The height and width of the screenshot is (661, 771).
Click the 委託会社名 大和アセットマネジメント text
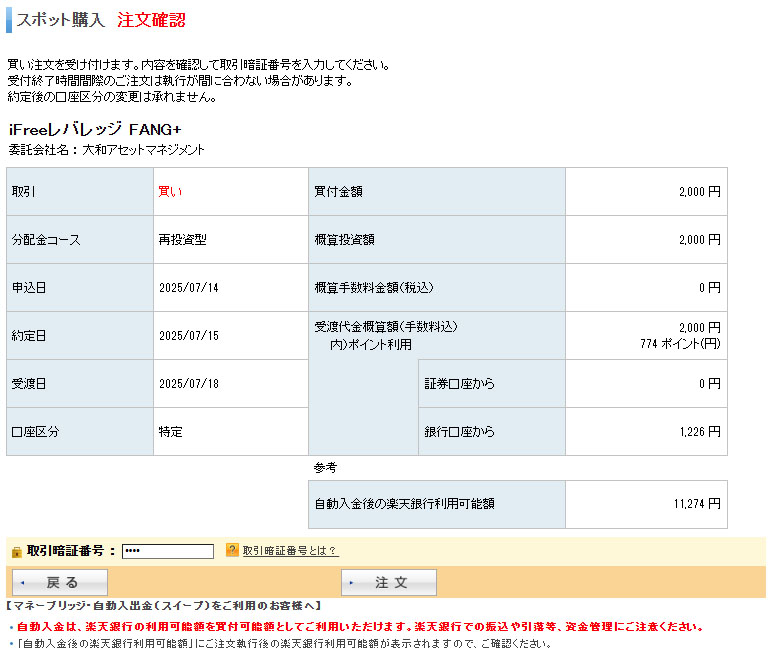coord(106,150)
